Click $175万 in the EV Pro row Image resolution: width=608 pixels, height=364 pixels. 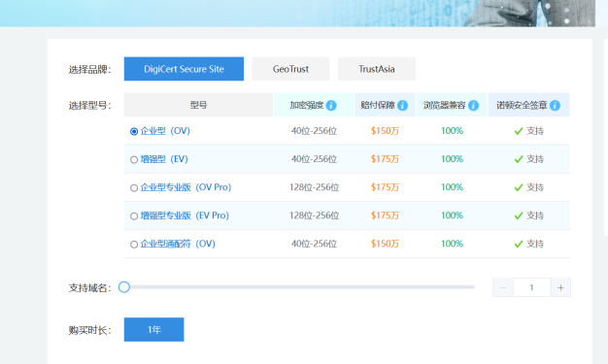385,215
